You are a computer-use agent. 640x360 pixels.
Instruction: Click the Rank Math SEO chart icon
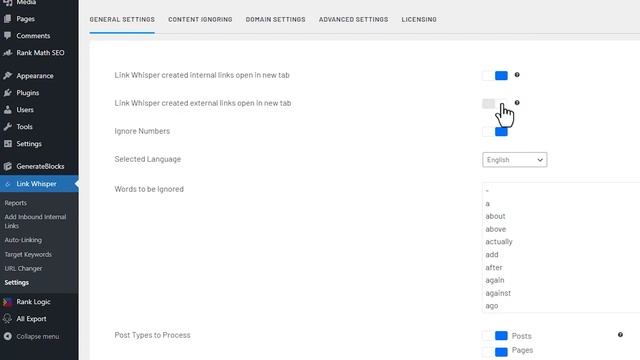7,53
